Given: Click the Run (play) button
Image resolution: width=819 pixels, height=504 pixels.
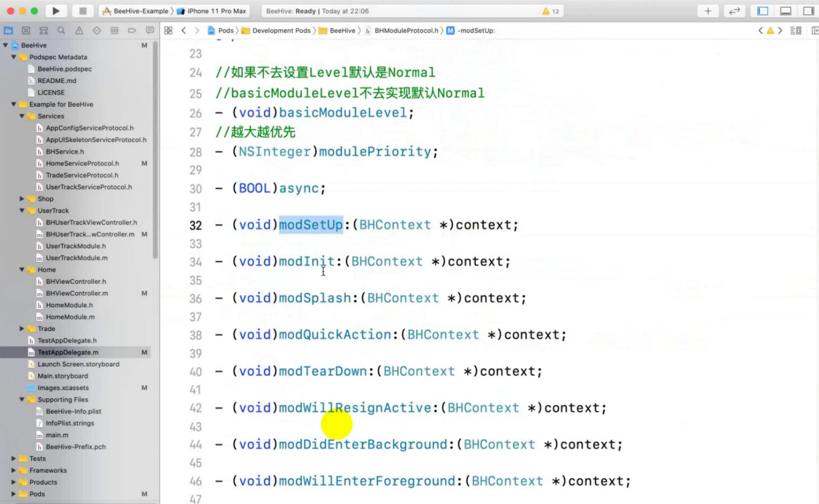Looking at the screenshot, I should (56, 11).
